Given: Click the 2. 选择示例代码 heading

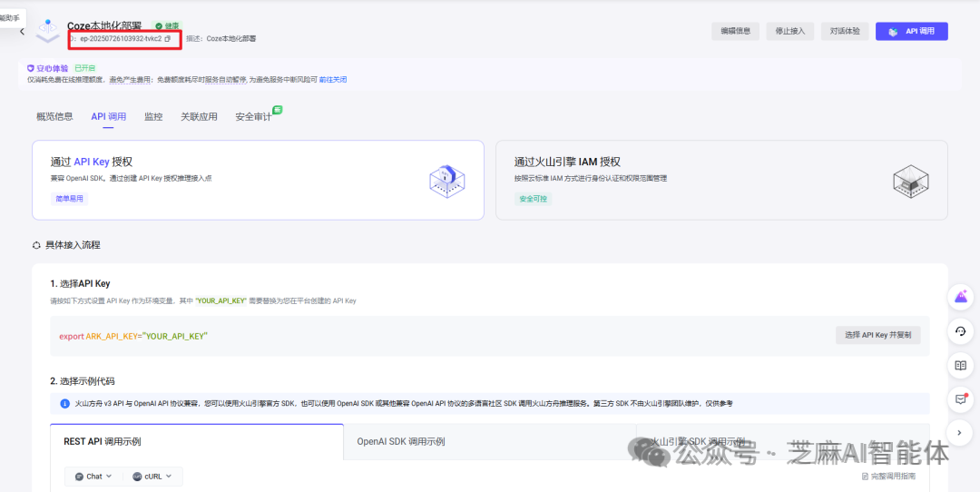Looking at the screenshot, I should click(x=83, y=381).
